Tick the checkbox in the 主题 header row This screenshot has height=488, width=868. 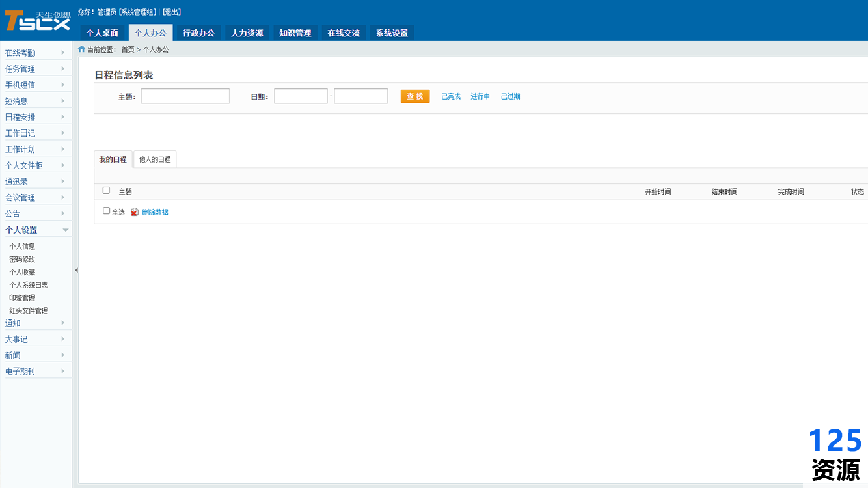point(107,191)
